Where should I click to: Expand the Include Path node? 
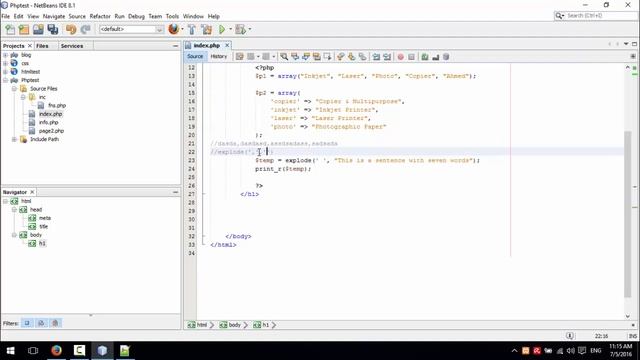14,139
